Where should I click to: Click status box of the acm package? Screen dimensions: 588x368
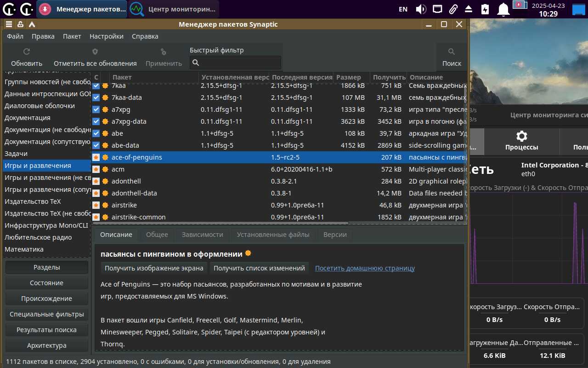point(96,169)
